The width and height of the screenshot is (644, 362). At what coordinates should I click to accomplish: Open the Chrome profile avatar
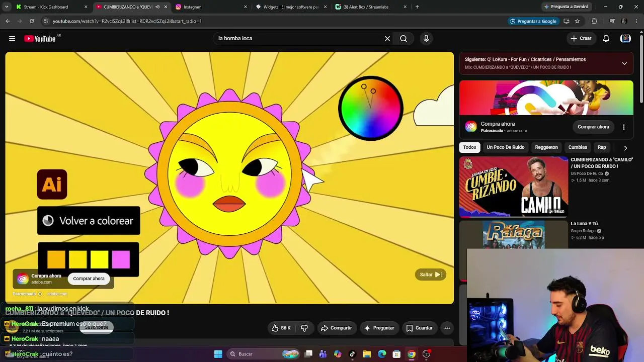click(624, 21)
